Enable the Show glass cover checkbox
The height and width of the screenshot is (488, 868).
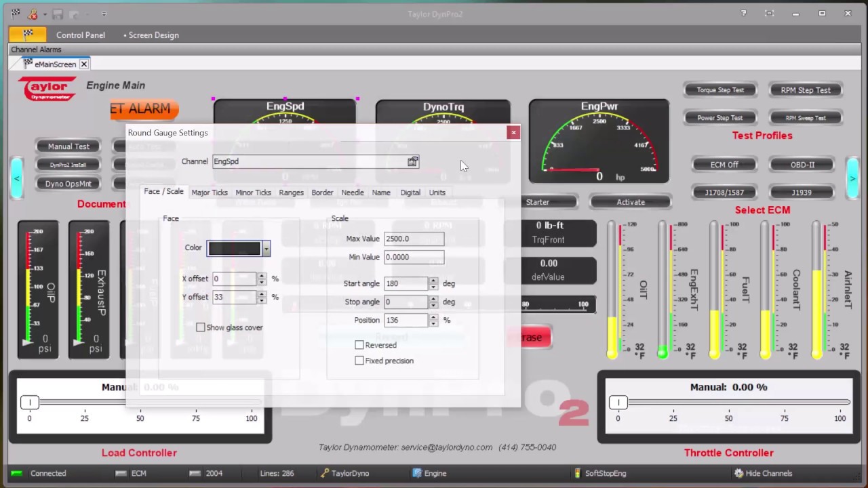201,327
